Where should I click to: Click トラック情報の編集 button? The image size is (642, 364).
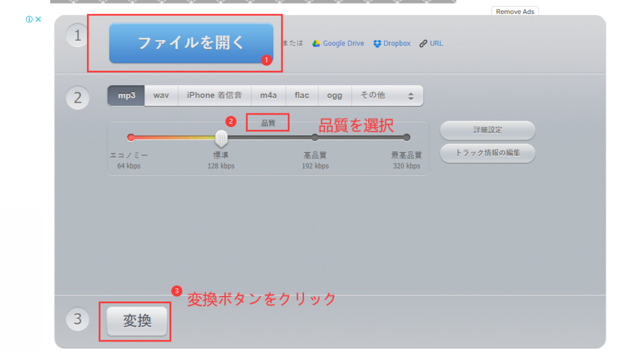(487, 153)
